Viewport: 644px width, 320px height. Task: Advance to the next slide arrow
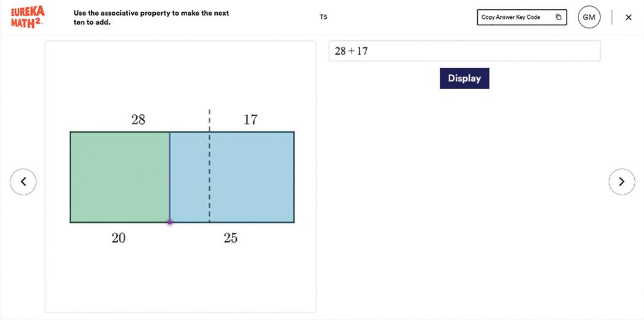pyautogui.click(x=621, y=181)
